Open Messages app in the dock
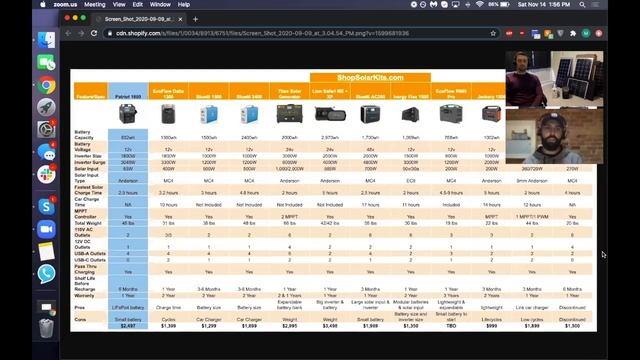640x360 pixels. tap(46, 152)
